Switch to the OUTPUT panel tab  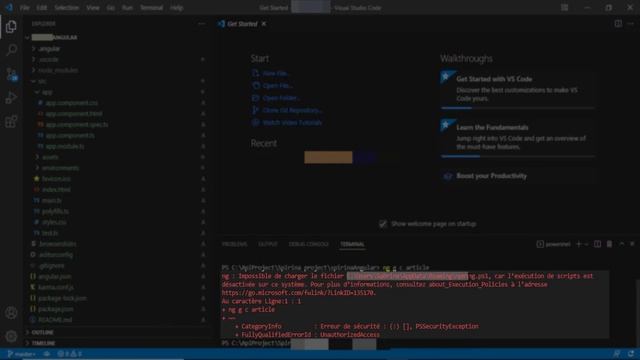[268, 244]
